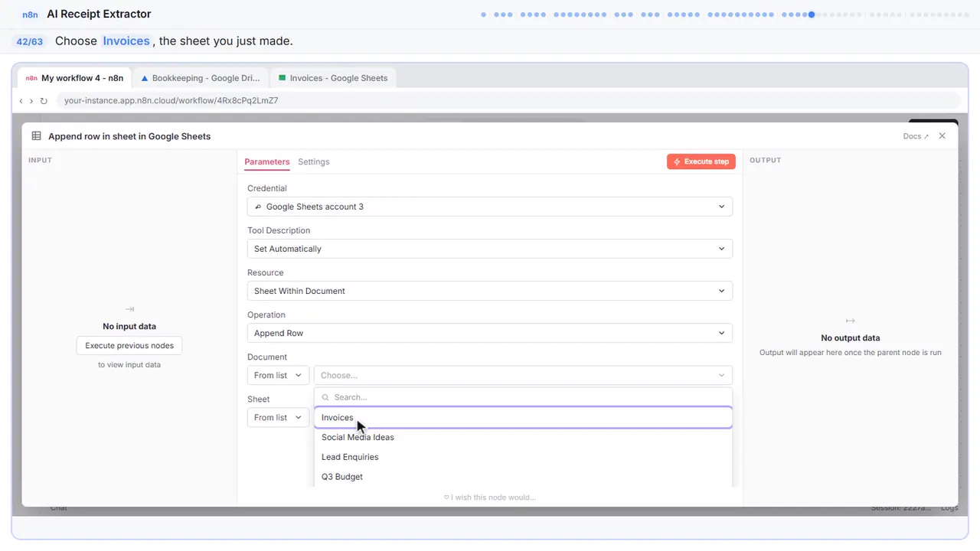Viewport: 980px width, 551px height.
Task: Switch to the Parameters tab
Action: (x=267, y=161)
